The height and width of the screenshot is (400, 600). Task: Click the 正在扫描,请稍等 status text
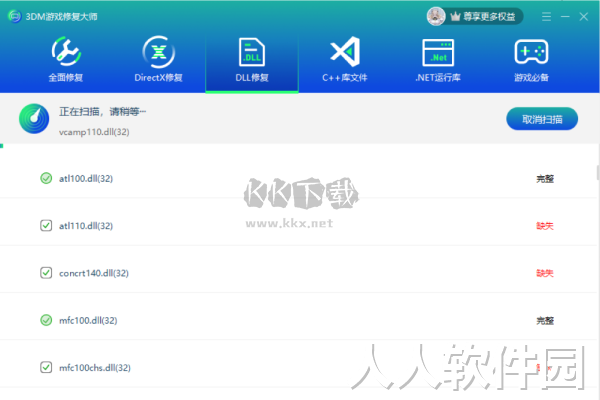coord(102,112)
